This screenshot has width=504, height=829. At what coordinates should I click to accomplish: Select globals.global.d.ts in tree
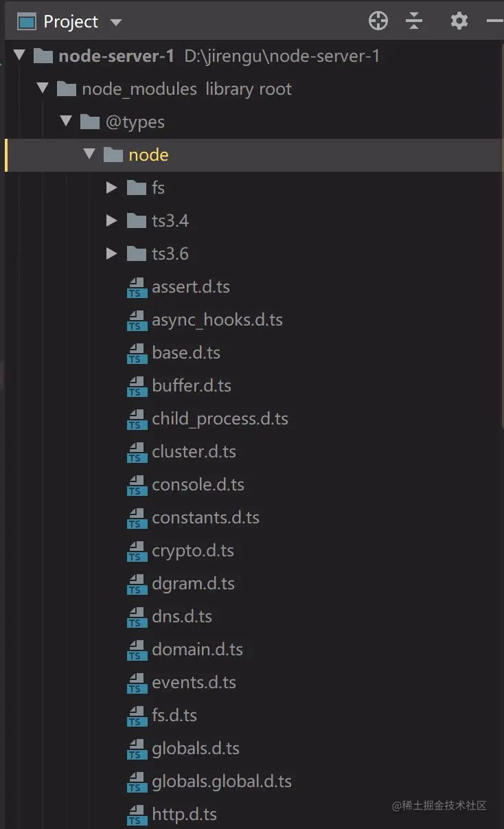click(221, 782)
